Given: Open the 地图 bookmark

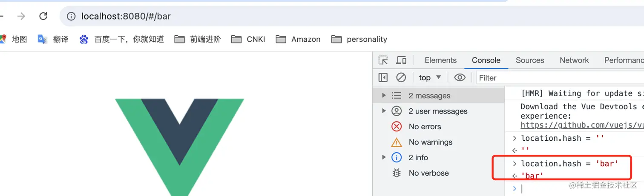Looking at the screenshot, I should pos(14,39).
